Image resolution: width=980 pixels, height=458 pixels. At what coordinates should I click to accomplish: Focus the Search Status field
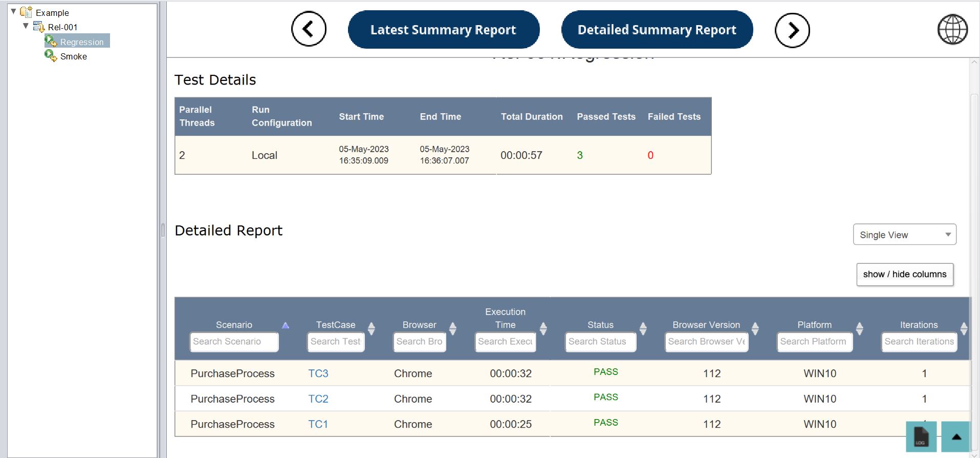point(600,342)
